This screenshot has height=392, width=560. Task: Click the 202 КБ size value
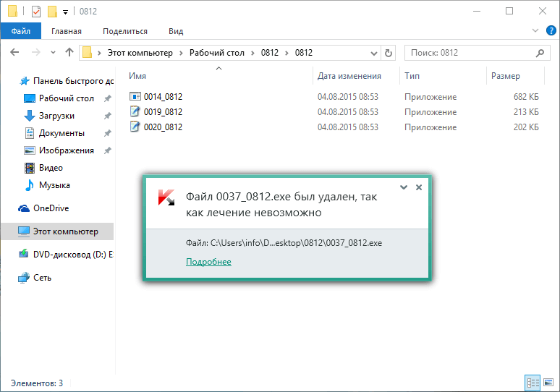coord(526,127)
